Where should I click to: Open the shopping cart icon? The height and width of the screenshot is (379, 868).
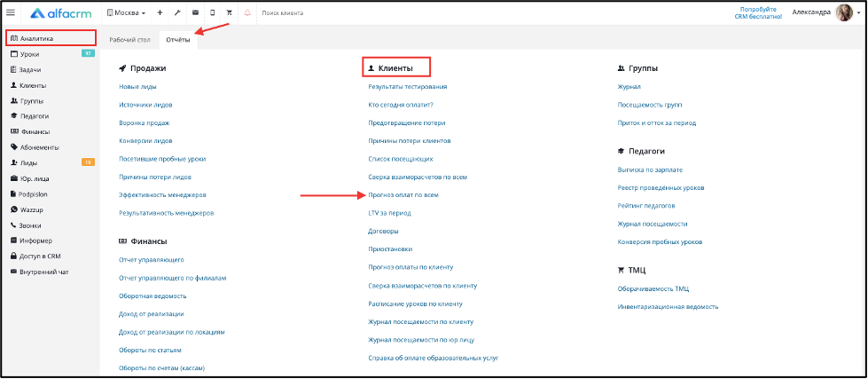[230, 12]
